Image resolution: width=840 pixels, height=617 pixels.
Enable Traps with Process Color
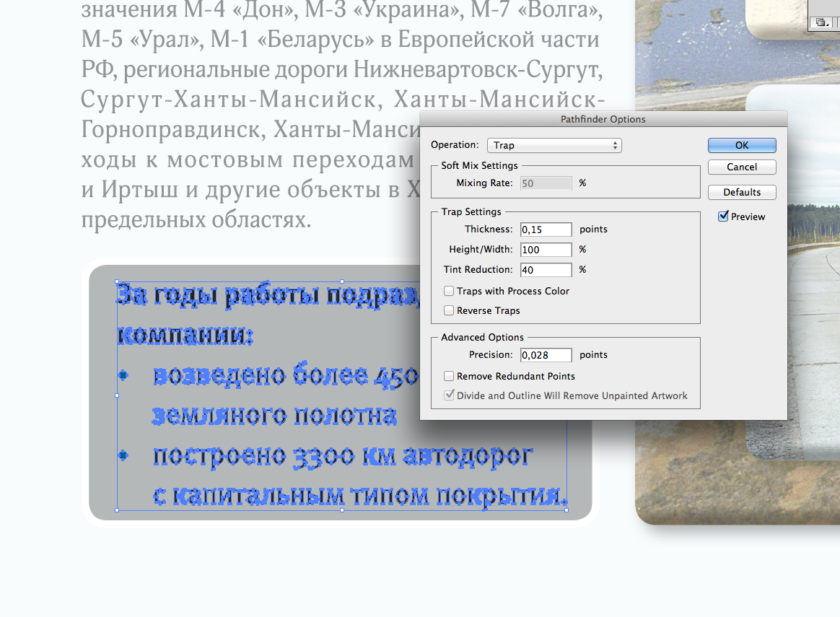coord(449,291)
